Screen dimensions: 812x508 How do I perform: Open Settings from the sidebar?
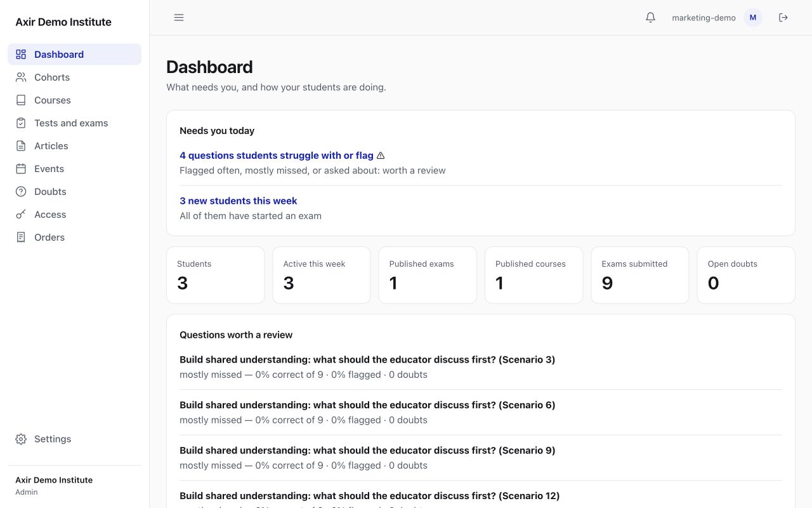74,439
